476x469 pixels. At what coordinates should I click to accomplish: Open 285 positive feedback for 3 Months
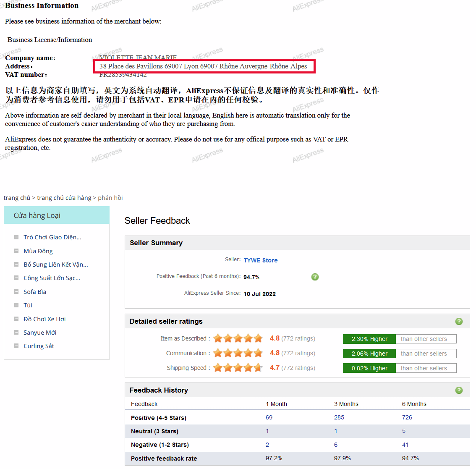click(x=339, y=417)
